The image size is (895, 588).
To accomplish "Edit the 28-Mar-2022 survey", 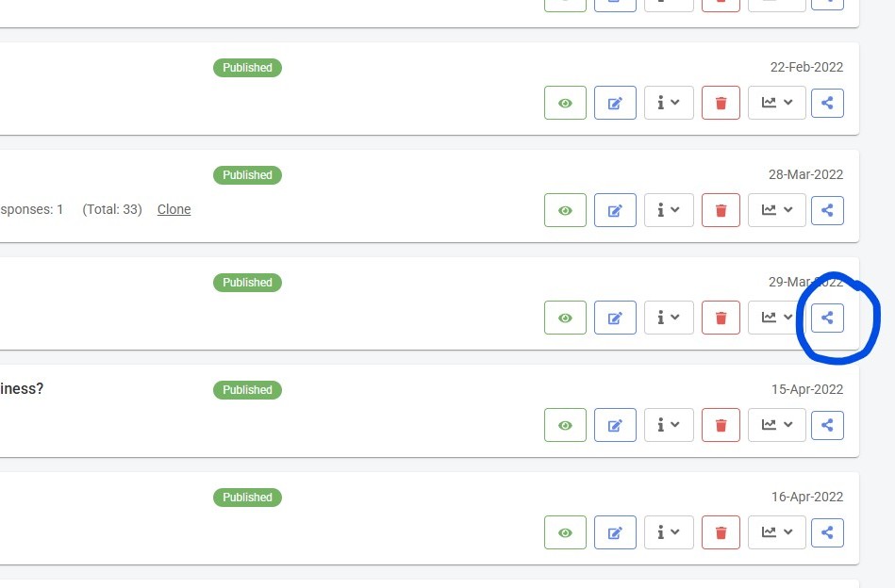I will point(615,210).
